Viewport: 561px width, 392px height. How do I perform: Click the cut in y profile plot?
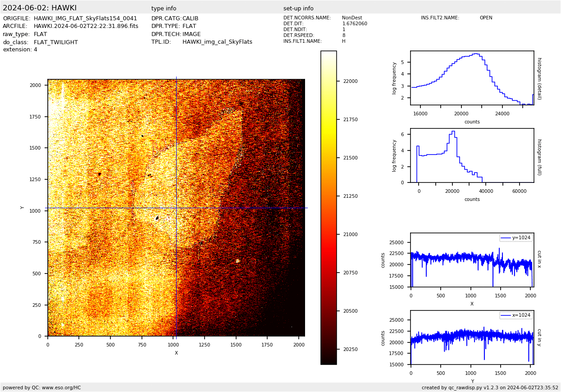472,337
